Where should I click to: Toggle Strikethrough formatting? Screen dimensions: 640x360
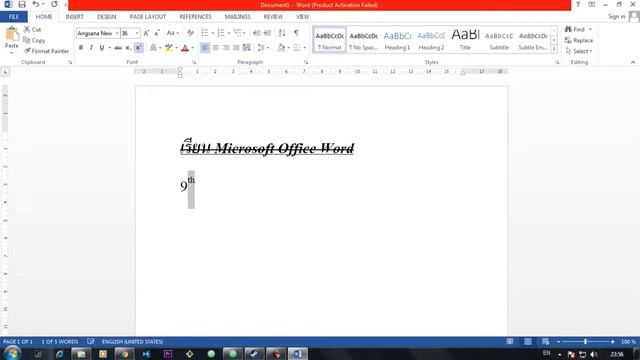(x=118, y=48)
